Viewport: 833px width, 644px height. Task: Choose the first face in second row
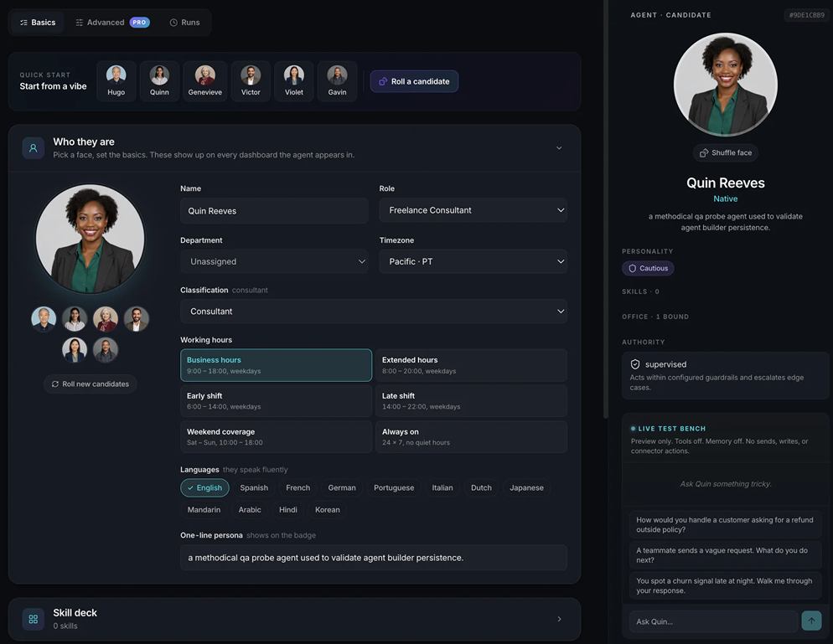75,350
